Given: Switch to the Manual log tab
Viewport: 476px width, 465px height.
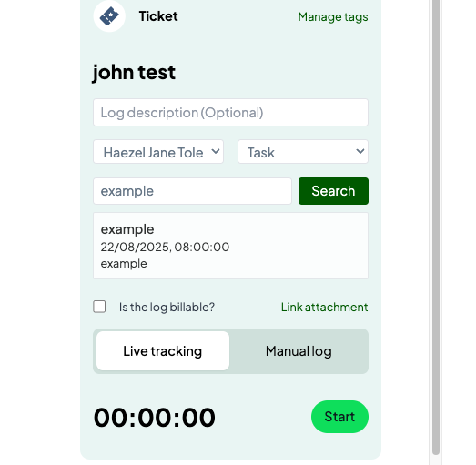Looking at the screenshot, I should pos(299,351).
